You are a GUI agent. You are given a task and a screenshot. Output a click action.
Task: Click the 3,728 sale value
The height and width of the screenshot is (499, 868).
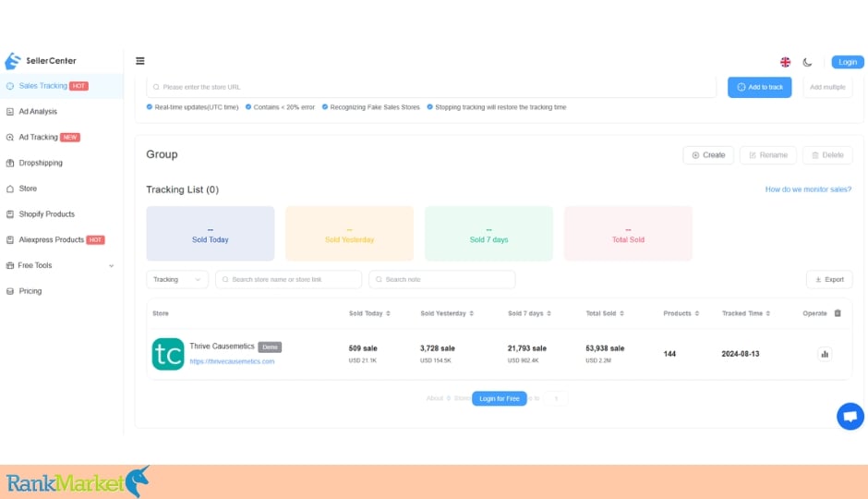point(438,348)
